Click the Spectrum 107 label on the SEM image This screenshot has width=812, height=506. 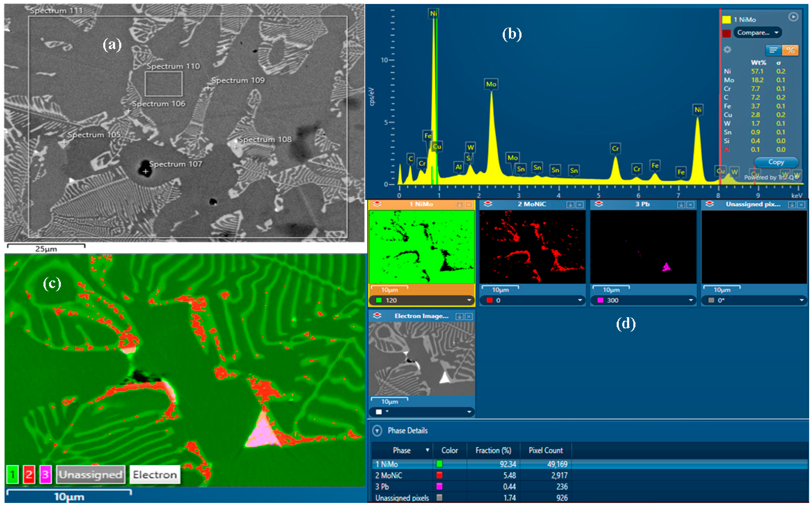175,164
